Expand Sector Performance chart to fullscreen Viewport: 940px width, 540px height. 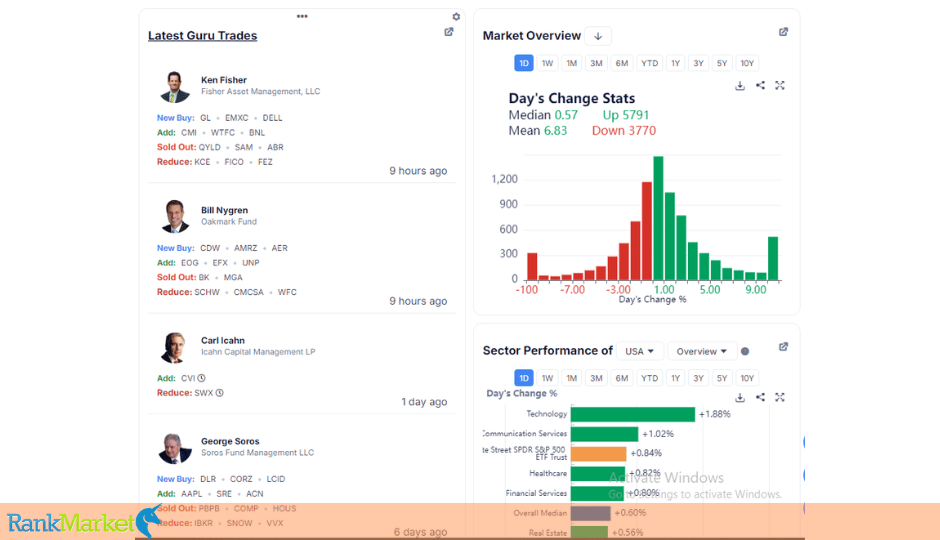point(779,397)
